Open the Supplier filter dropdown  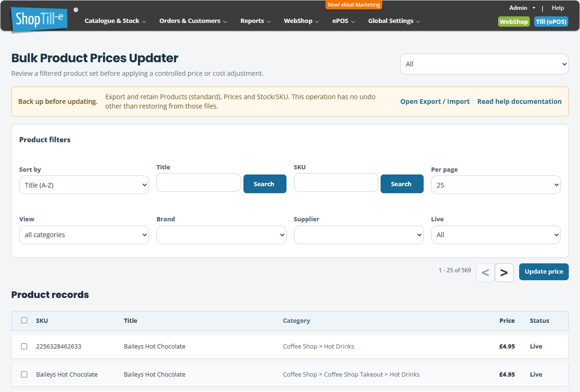point(359,235)
